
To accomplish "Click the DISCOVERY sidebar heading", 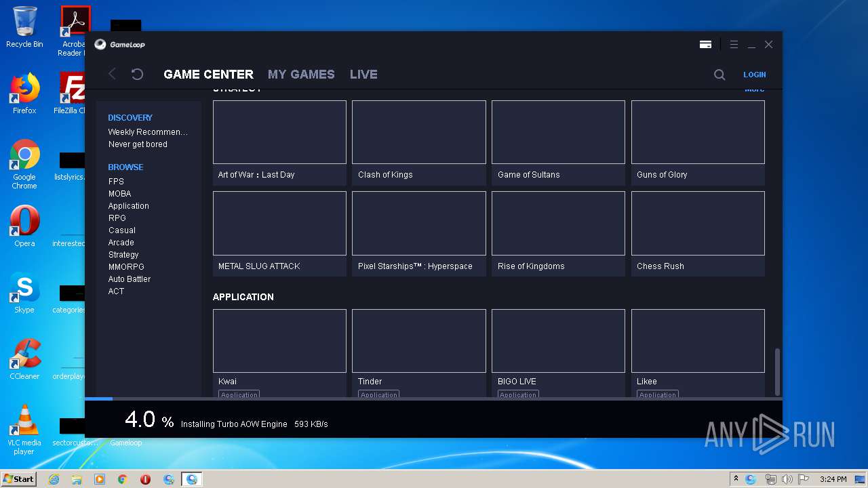I will click(x=130, y=118).
